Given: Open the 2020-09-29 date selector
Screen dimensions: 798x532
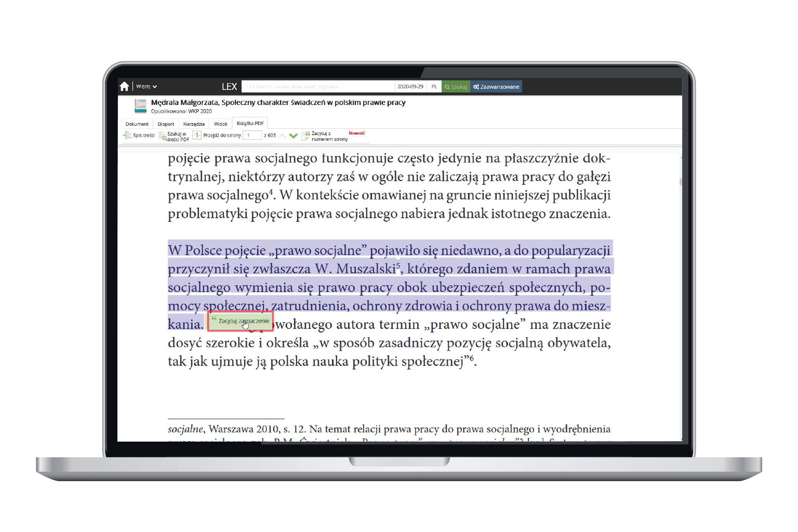Looking at the screenshot, I should pos(410,87).
